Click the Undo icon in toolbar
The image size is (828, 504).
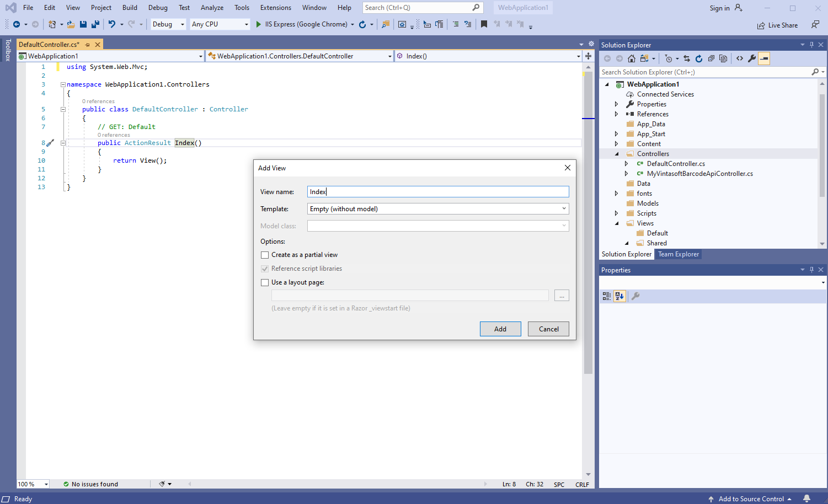pyautogui.click(x=112, y=24)
